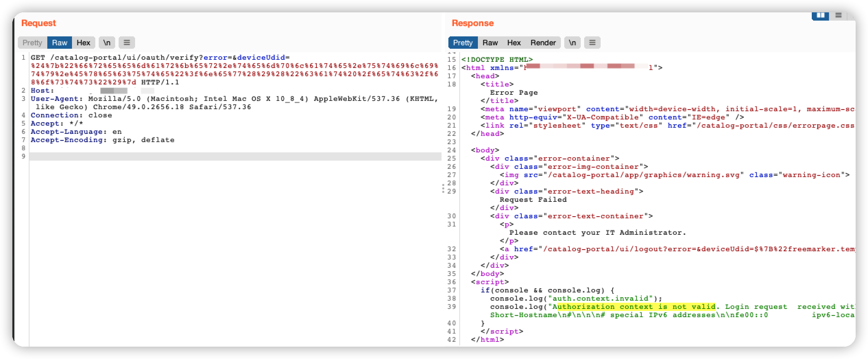Select the stacked horizontal layout icon

click(x=839, y=15)
